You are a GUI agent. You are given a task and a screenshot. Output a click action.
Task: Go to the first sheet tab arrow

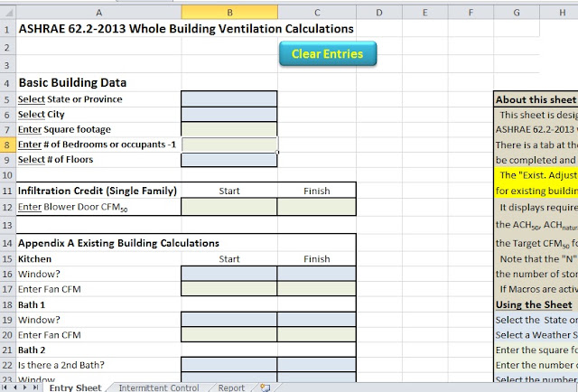pyautogui.click(x=5, y=387)
